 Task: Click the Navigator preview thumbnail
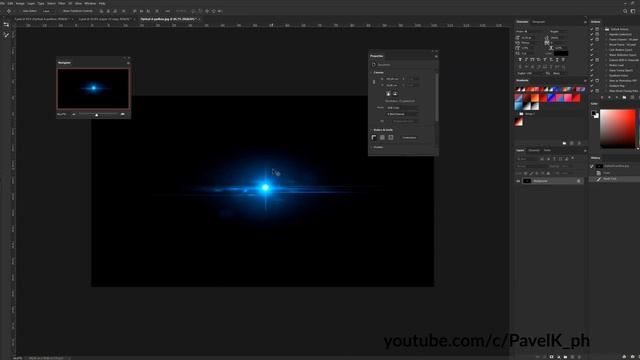pos(93,88)
